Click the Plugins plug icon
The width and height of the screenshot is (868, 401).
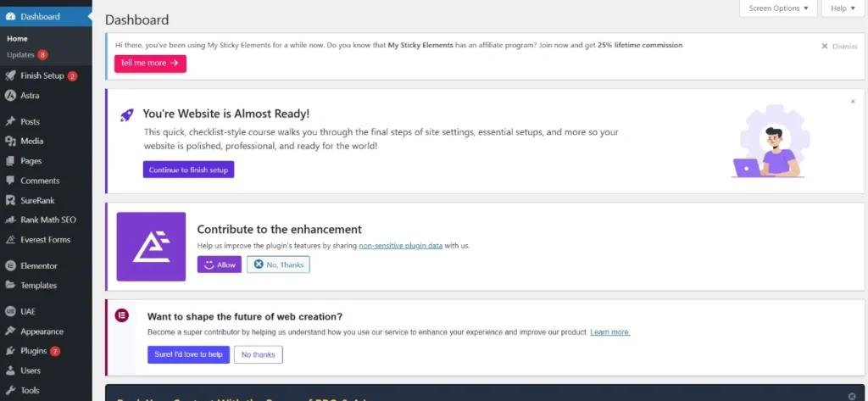pyautogui.click(x=10, y=351)
